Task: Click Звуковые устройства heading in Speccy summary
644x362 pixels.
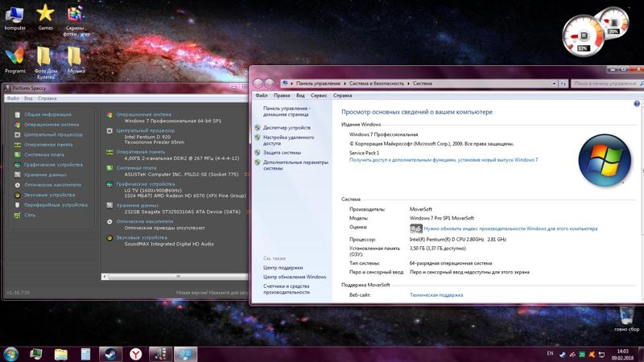Action: click(x=142, y=237)
